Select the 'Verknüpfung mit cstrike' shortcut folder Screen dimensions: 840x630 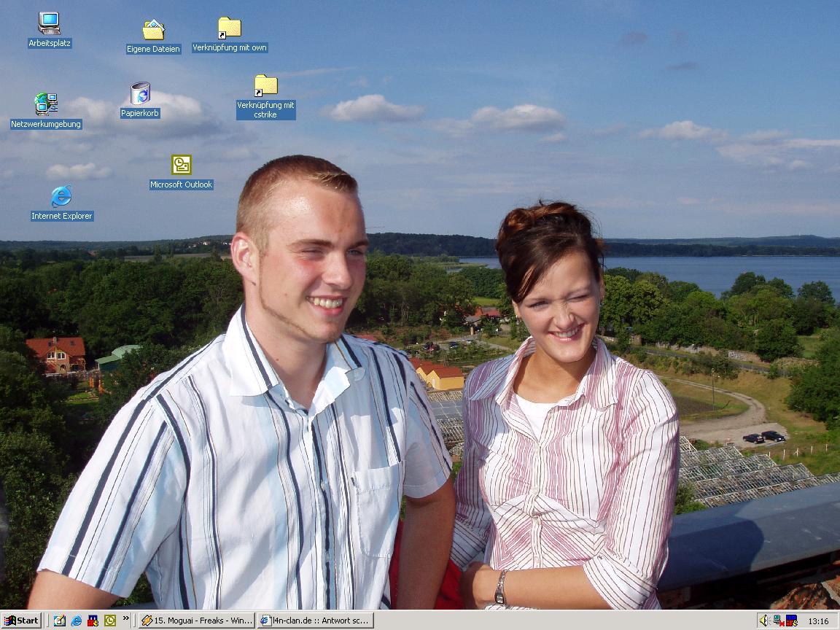(265, 86)
